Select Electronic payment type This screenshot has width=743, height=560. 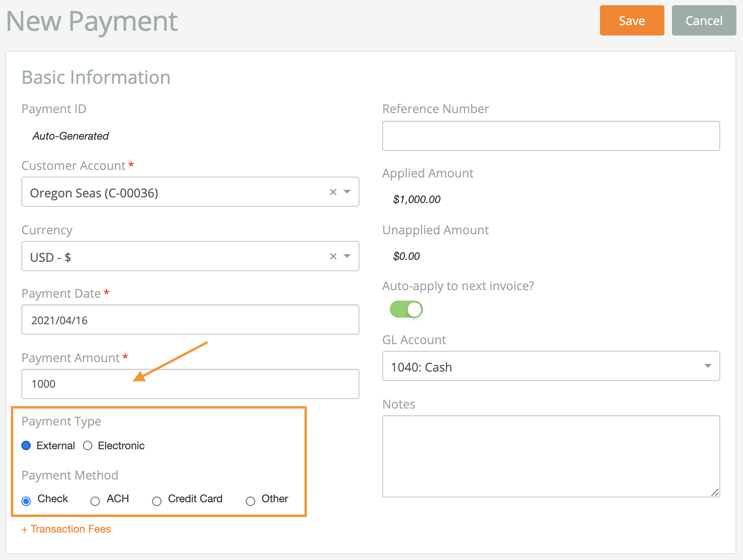pos(88,445)
